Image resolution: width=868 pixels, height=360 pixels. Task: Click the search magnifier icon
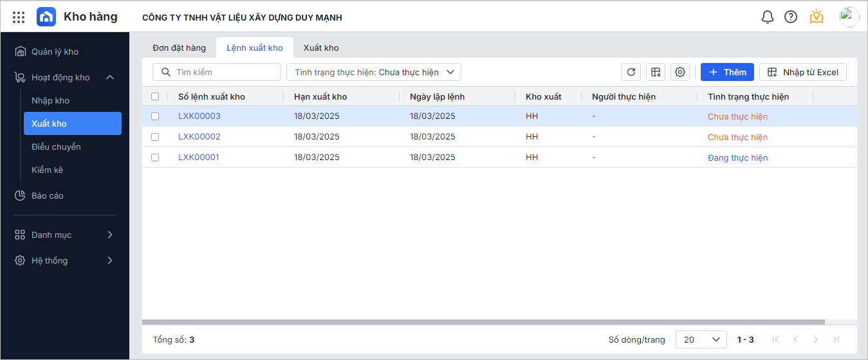[x=166, y=72]
